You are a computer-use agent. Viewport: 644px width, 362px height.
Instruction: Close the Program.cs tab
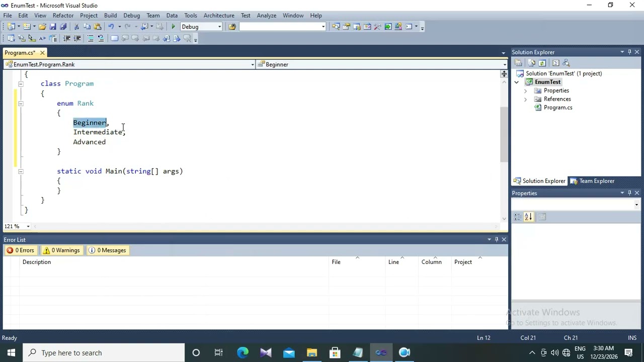[42, 53]
